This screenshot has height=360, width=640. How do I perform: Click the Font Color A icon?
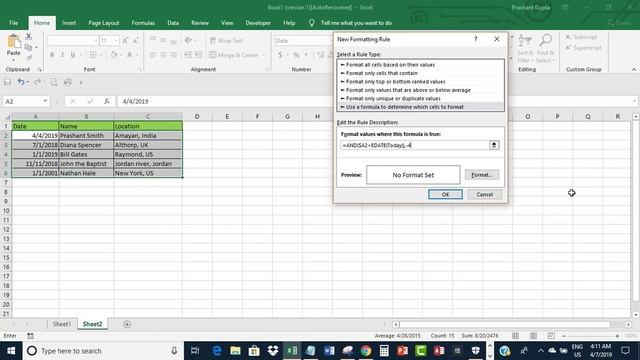(x=129, y=55)
